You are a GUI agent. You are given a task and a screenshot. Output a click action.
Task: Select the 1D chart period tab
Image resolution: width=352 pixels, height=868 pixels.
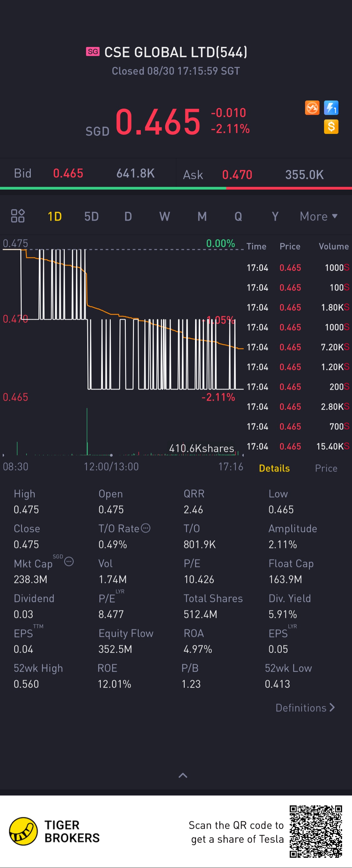point(54,216)
